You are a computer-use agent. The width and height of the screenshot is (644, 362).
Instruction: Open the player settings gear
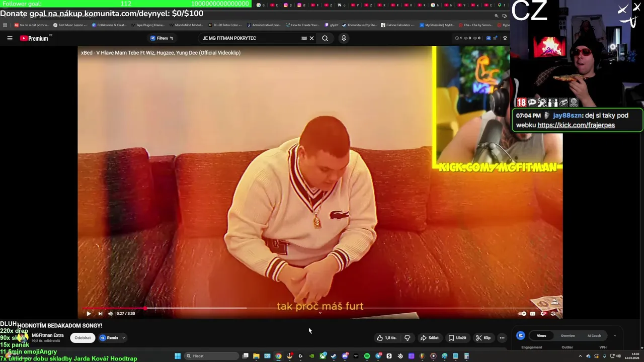pos(543,314)
